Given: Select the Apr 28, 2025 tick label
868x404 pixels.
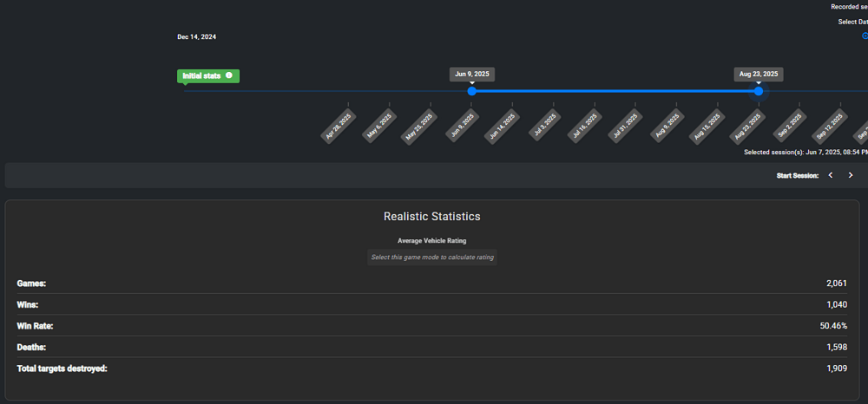Looking at the screenshot, I should click(339, 126).
